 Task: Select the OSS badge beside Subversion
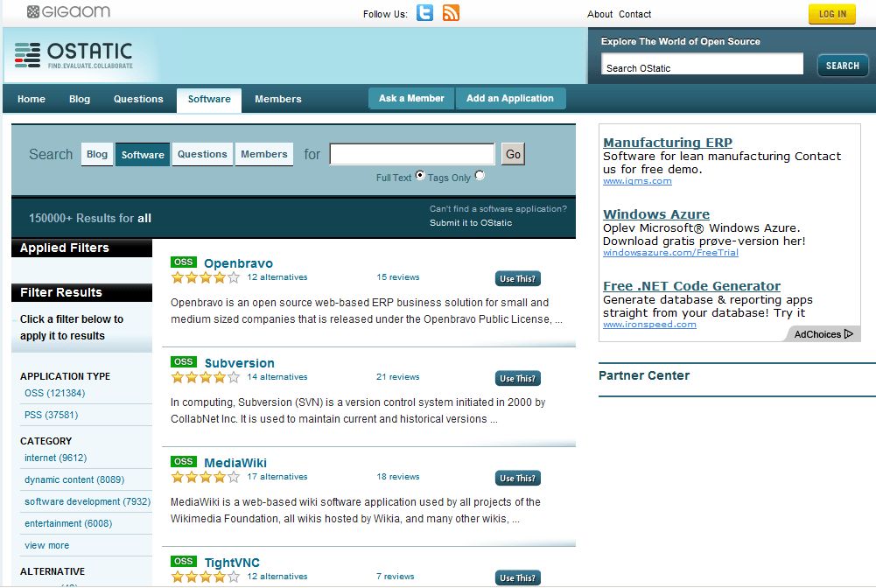click(x=183, y=360)
